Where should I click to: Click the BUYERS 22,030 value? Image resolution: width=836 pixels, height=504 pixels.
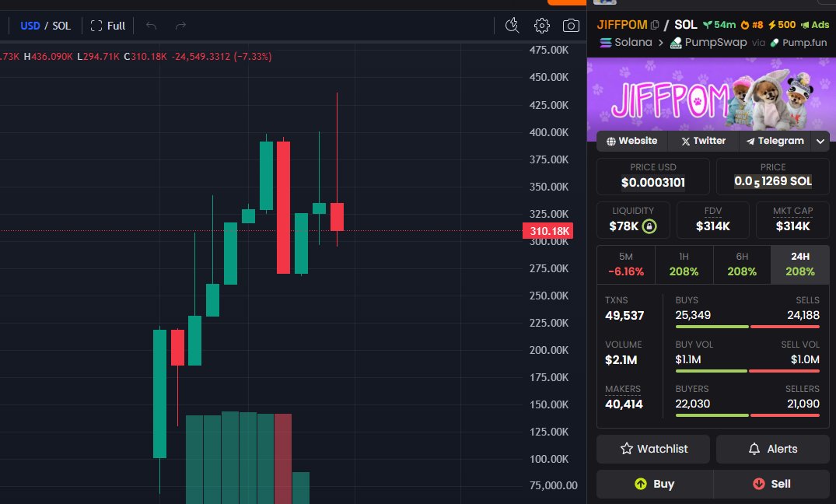(693, 404)
